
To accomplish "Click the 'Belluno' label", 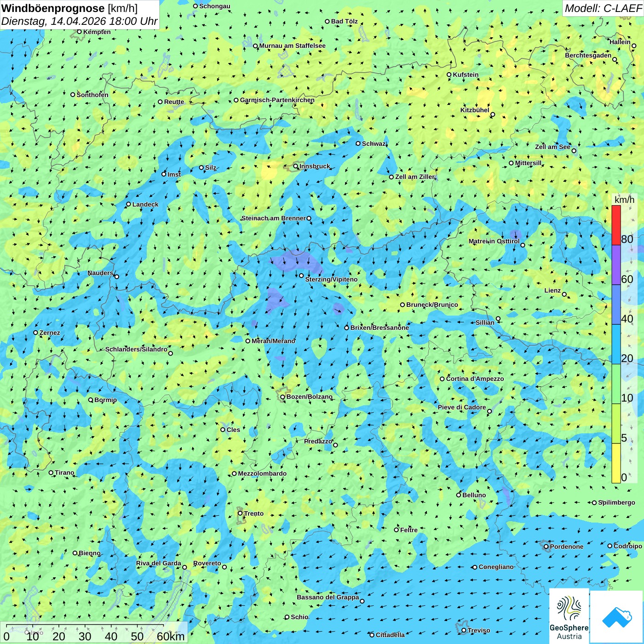I will tap(474, 495).
